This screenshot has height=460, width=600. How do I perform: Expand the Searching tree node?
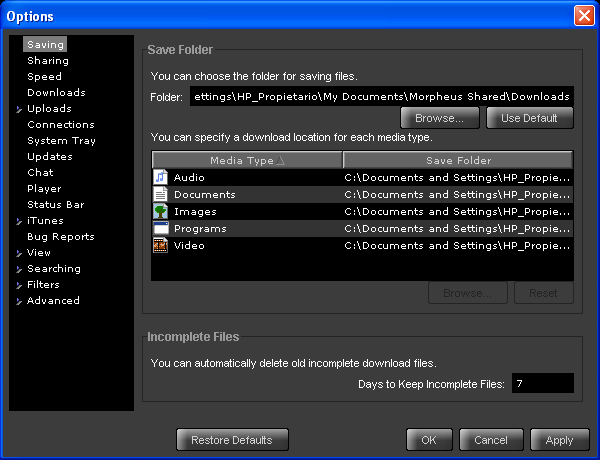[19, 269]
